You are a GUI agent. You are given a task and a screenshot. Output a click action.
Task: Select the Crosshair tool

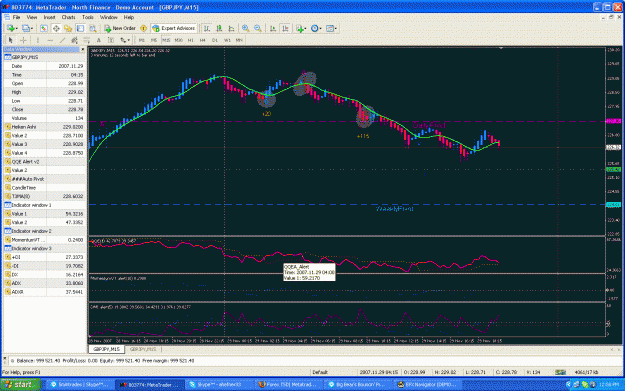(x=23, y=40)
